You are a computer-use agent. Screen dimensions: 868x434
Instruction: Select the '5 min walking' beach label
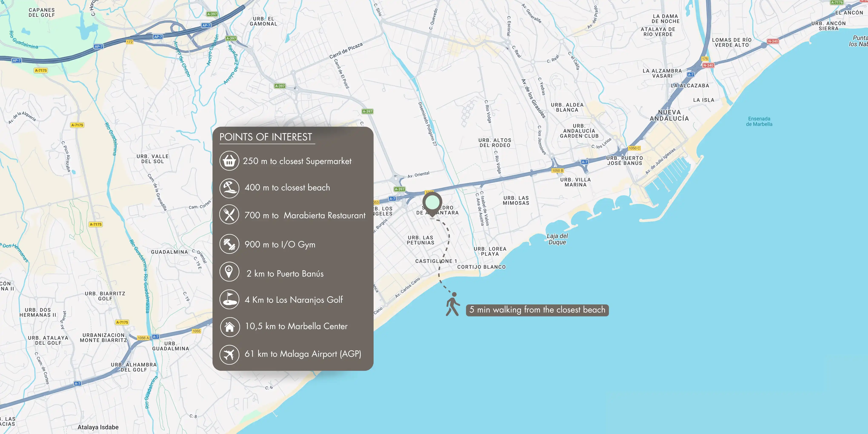537,310
